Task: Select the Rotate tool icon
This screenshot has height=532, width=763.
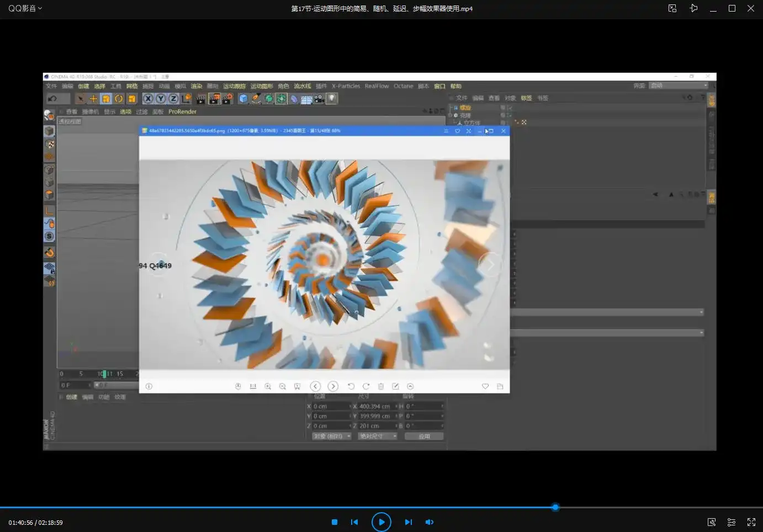Action: tap(119, 98)
